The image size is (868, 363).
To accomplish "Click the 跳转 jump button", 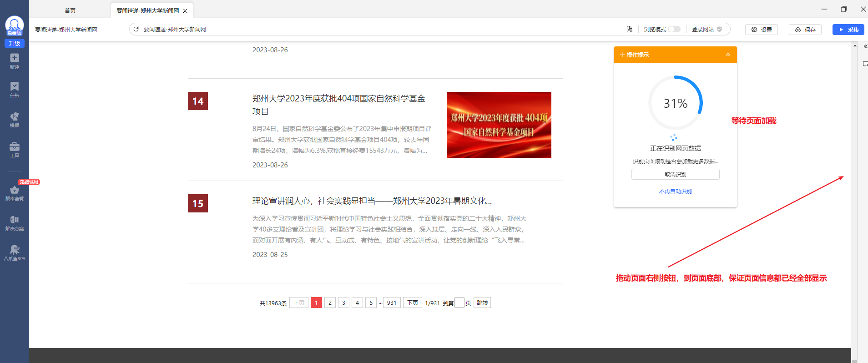I will pyautogui.click(x=482, y=302).
